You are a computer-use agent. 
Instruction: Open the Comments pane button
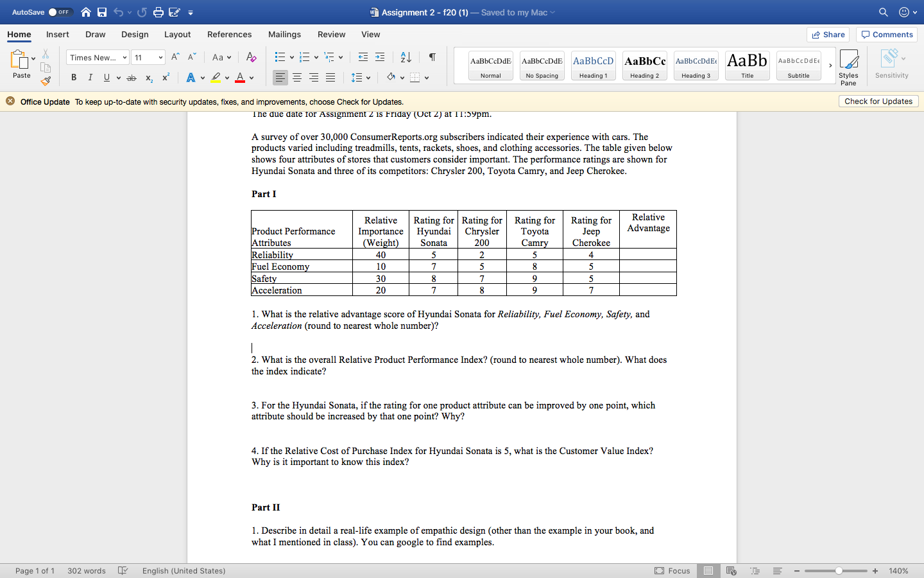887,35
